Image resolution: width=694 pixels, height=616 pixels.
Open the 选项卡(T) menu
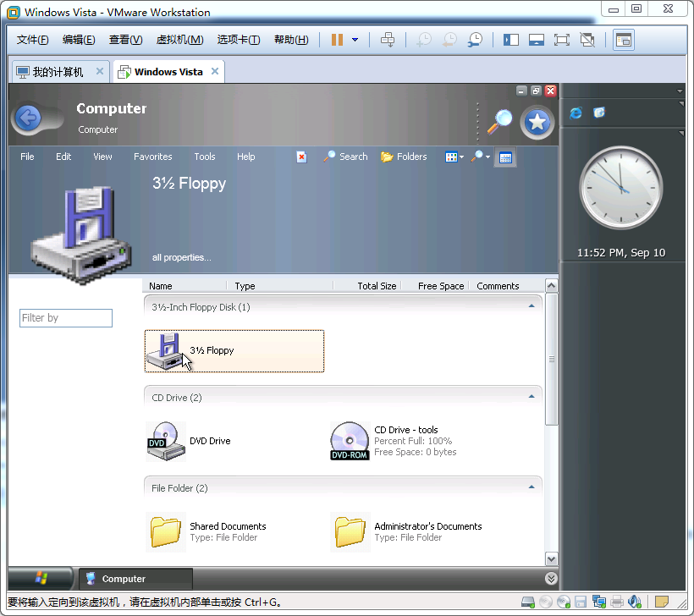[239, 40]
